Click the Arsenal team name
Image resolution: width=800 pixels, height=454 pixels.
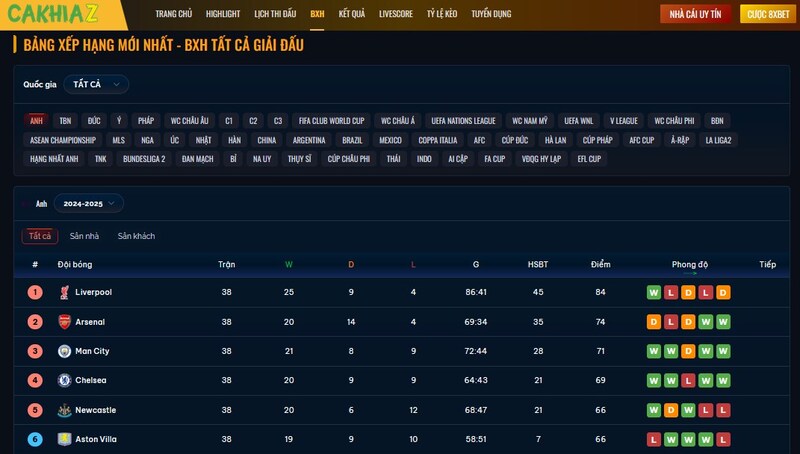pyautogui.click(x=90, y=322)
